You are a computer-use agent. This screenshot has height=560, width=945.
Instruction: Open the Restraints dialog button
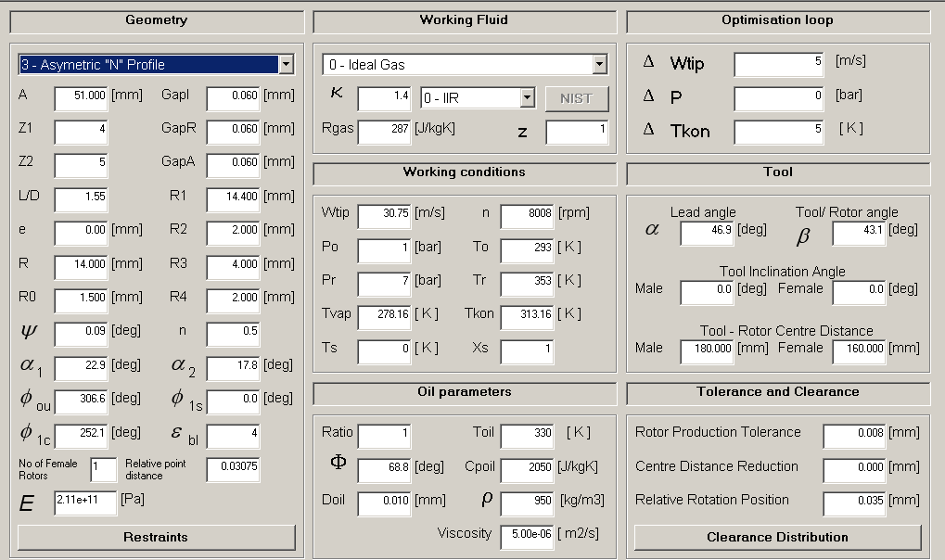click(156, 537)
